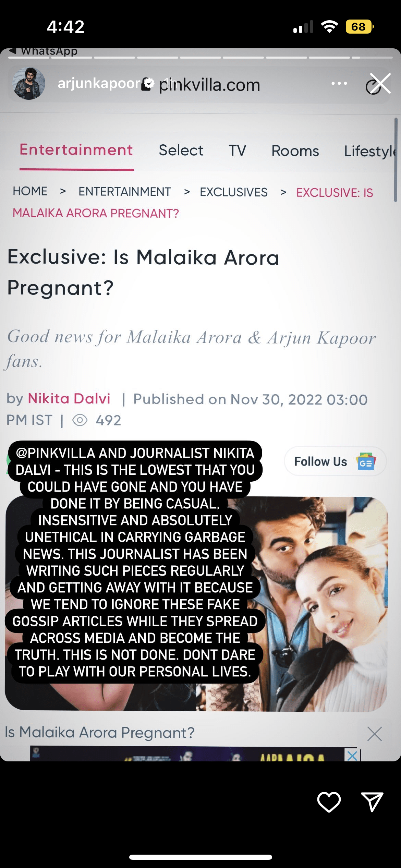Open the Rooms tab
Image resolution: width=401 pixels, height=868 pixels.
pyautogui.click(x=295, y=151)
